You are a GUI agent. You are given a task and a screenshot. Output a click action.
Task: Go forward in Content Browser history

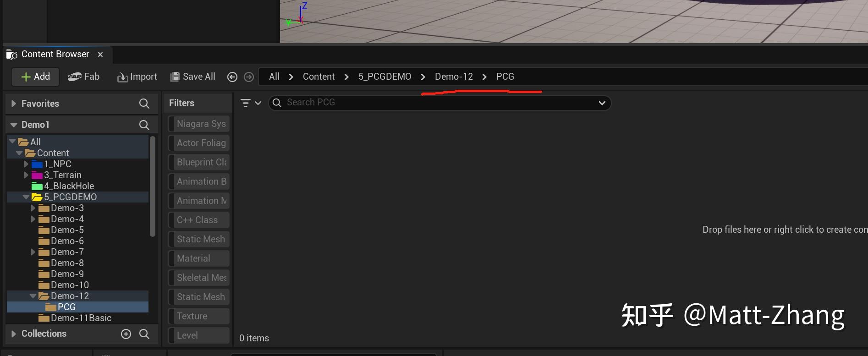coord(249,77)
